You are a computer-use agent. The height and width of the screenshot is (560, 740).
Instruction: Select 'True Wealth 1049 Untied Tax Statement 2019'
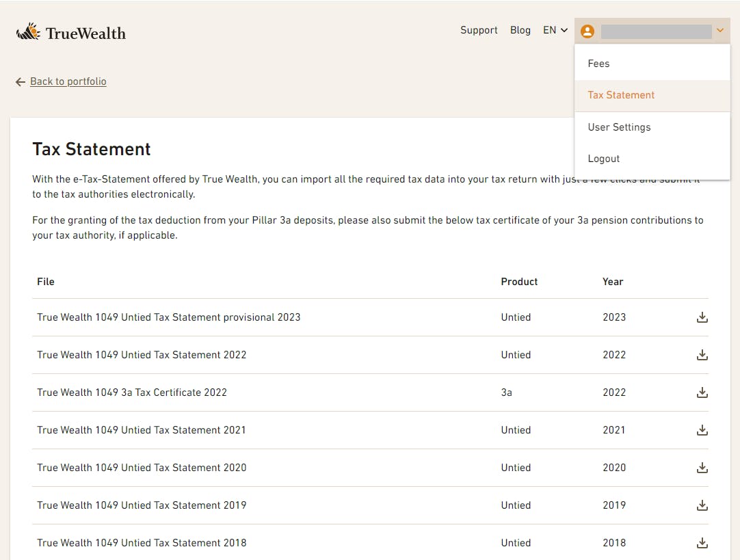142,505
